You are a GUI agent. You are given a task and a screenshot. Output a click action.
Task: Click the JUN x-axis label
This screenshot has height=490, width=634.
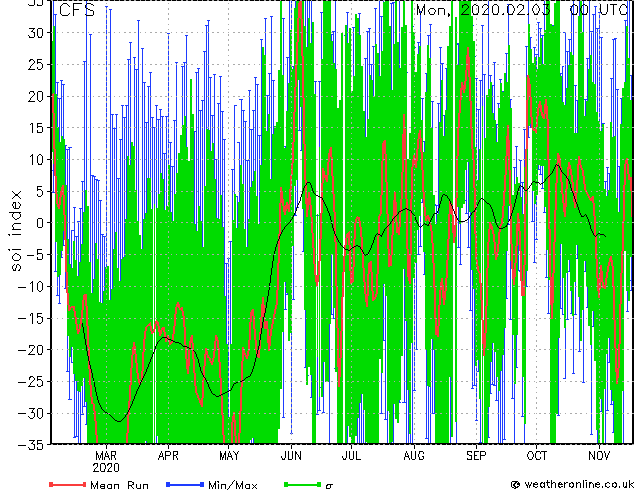coord(291,456)
